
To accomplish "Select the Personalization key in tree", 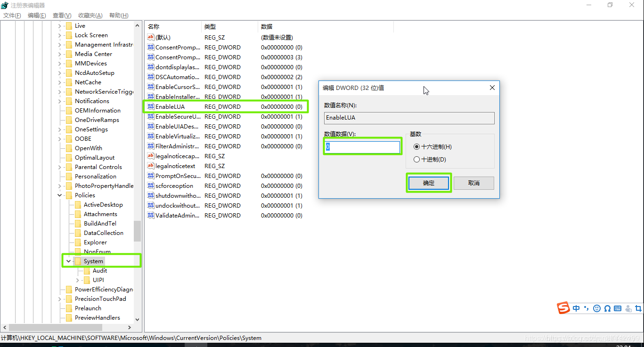I will click(x=96, y=177).
